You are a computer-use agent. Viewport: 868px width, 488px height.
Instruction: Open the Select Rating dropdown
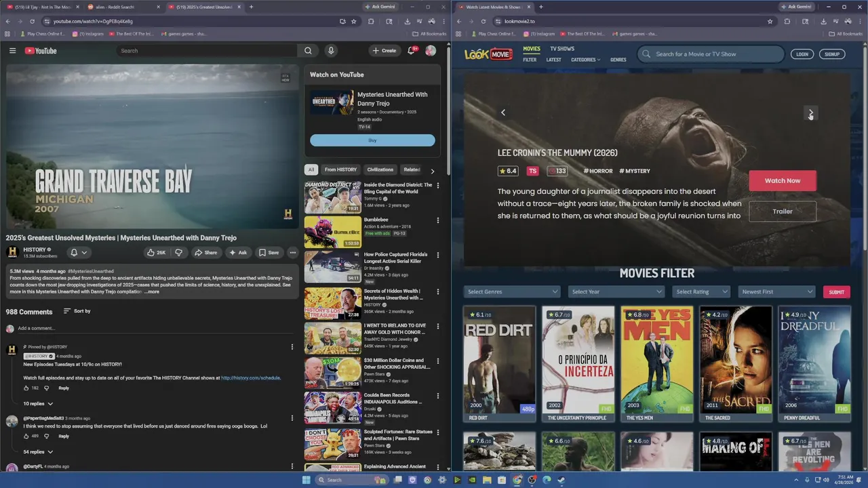[701, 292]
